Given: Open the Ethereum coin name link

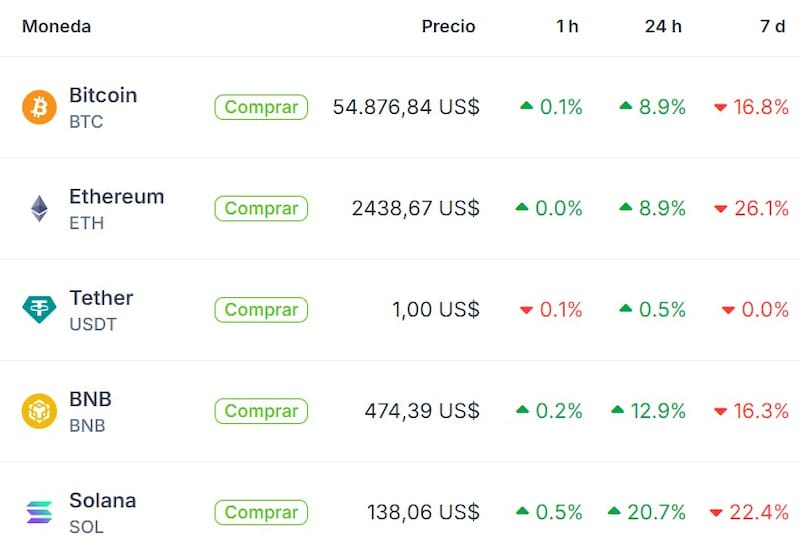Looking at the screenshot, I should pos(116,197).
